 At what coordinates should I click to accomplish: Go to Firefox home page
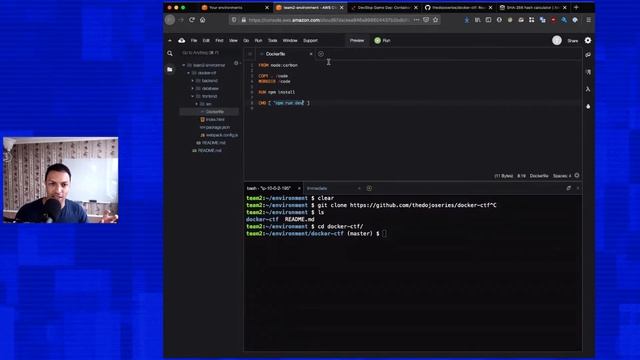[x=202, y=20]
